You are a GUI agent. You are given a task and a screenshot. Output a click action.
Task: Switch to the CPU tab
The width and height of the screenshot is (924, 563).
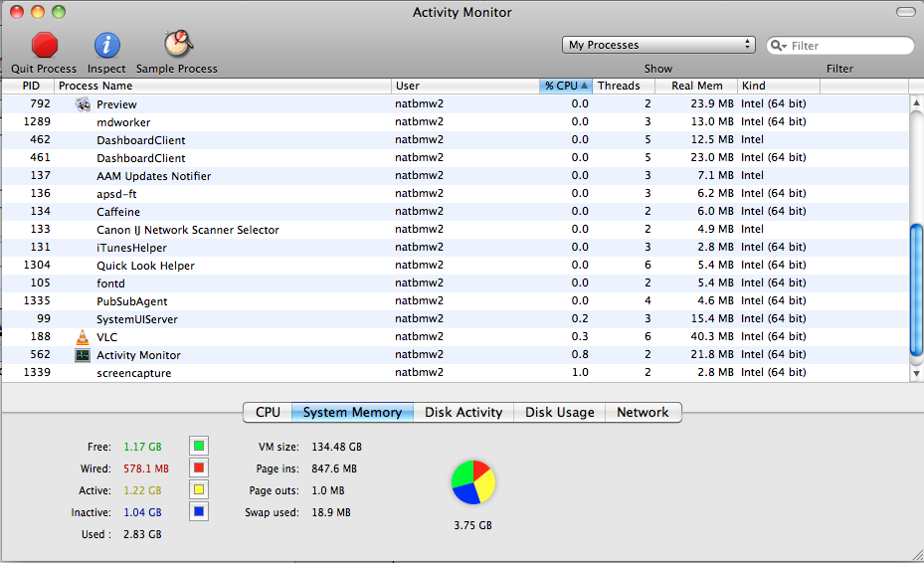point(268,412)
